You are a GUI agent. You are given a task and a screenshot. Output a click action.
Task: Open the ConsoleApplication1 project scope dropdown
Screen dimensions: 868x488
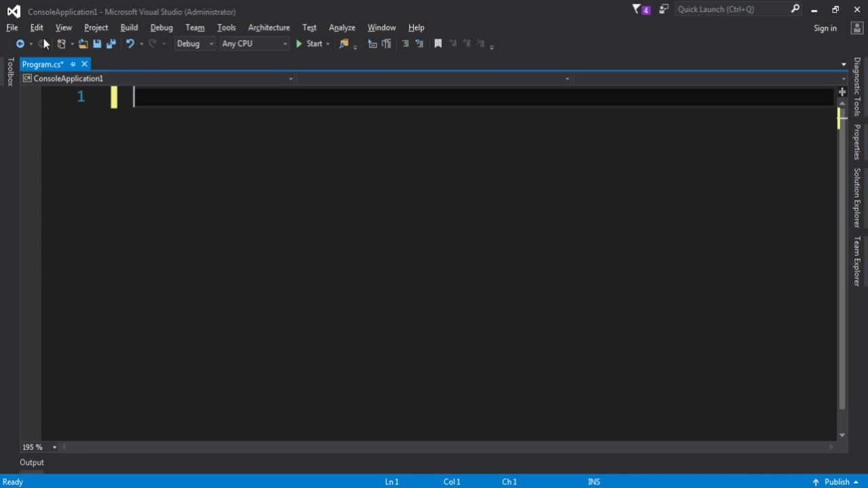[159, 79]
